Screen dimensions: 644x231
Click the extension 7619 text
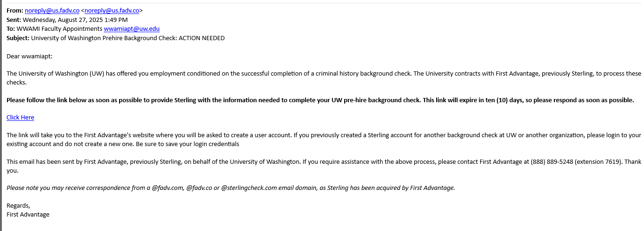[596, 161]
